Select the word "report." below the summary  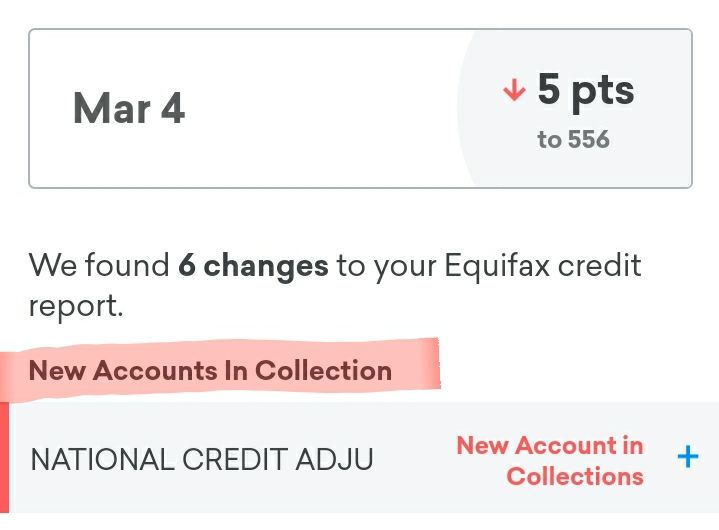(76, 306)
